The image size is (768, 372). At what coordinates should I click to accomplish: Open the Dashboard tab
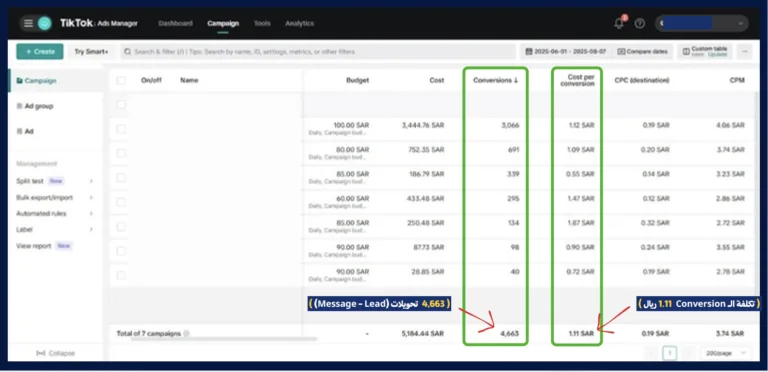175,23
